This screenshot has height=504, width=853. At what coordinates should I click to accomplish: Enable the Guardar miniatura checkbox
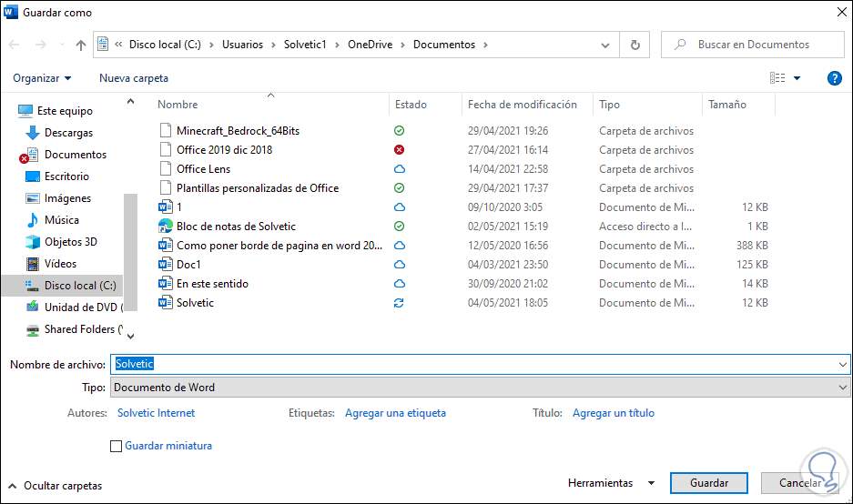(x=116, y=447)
